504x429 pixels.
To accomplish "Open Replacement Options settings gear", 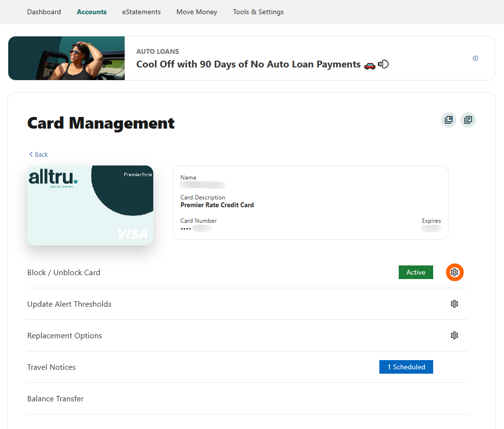I will (x=454, y=335).
